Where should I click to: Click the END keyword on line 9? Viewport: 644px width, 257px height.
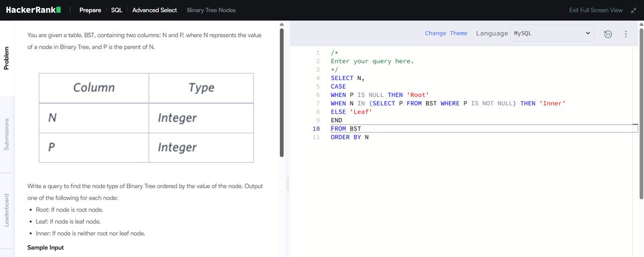(x=336, y=120)
